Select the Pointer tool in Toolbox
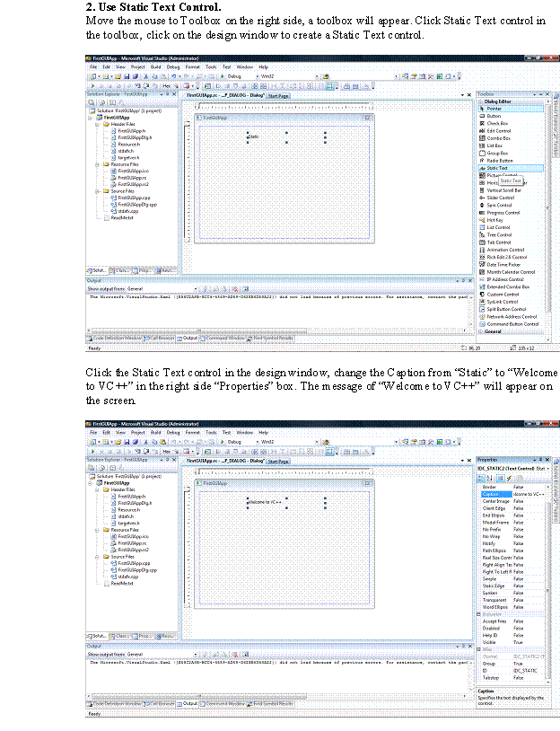Screen dimensions: 560x731 511,109
